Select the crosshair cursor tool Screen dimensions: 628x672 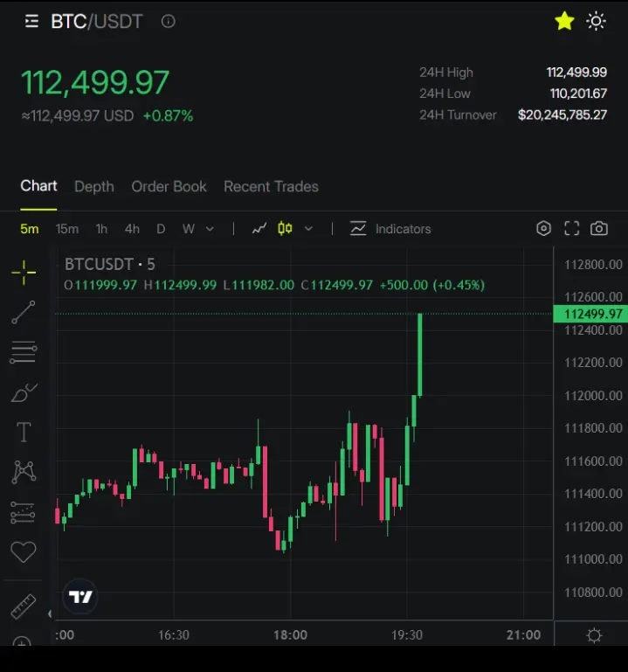click(x=24, y=272)
